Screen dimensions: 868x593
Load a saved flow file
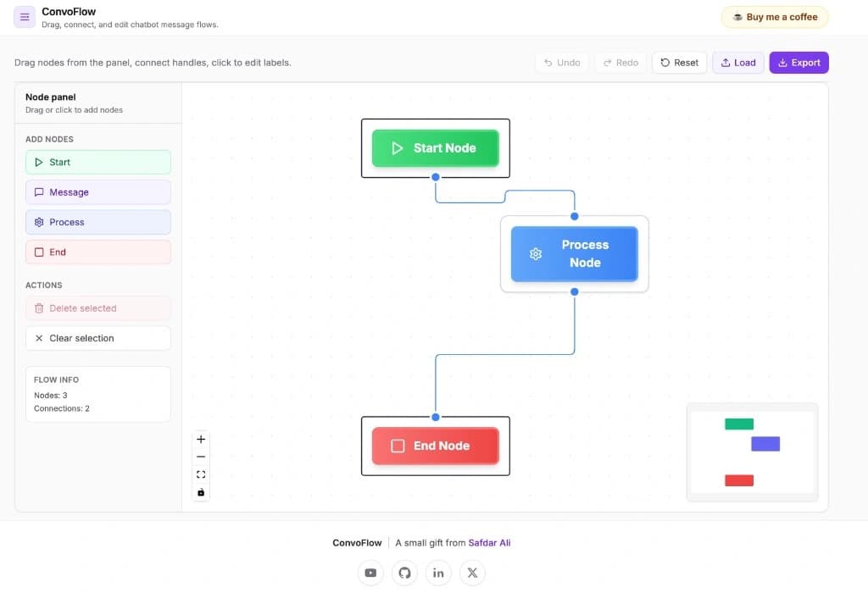coord(738,63)
